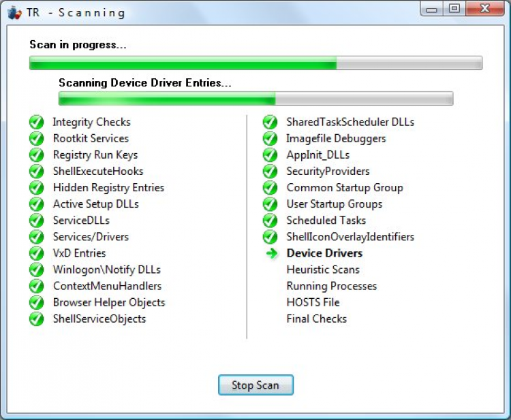
Task: Maximize the TR Scanning window
Action: [454, 9]
